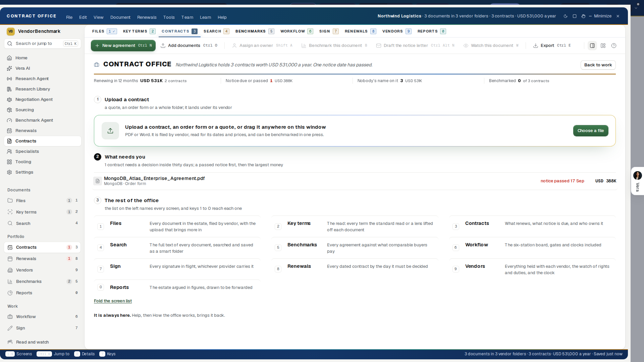
Task: Open Read and watch in the sidebar
Action: tap(42, 342)
